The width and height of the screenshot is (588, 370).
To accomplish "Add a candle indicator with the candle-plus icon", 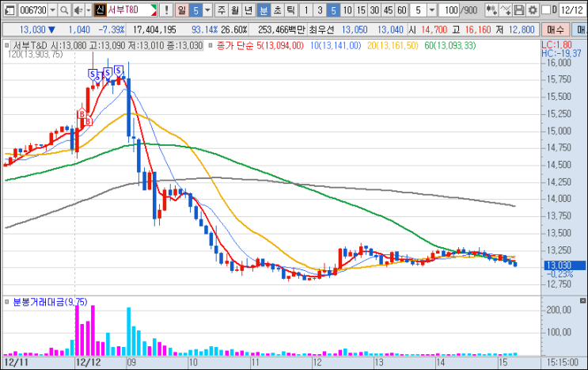I will 491,10.
